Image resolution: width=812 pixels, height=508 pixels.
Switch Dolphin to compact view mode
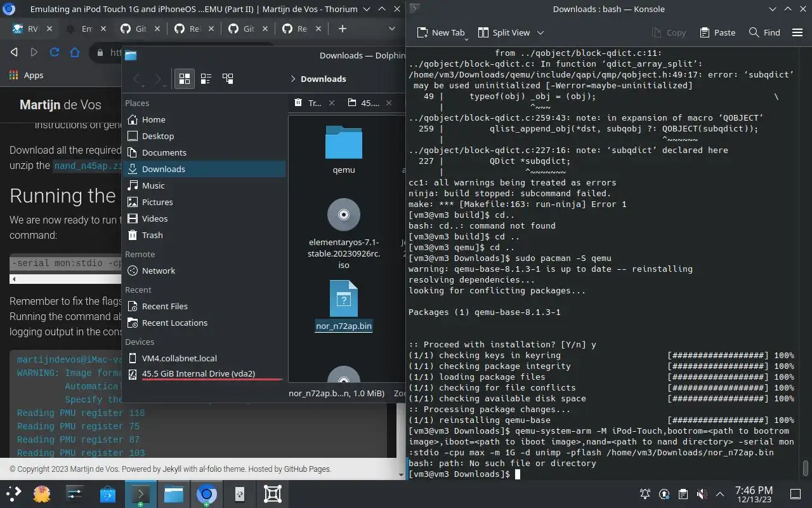pyautogui.click(x=206, y=79)
